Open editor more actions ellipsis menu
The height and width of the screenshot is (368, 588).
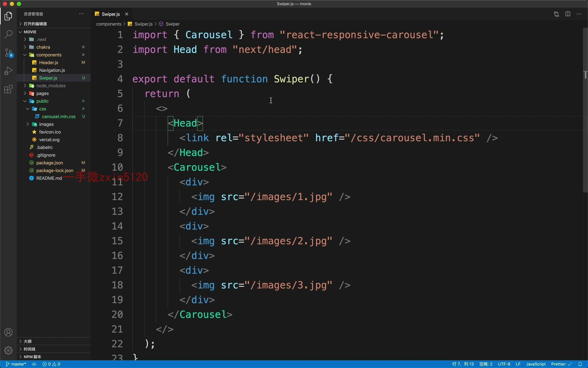[579, 14]
